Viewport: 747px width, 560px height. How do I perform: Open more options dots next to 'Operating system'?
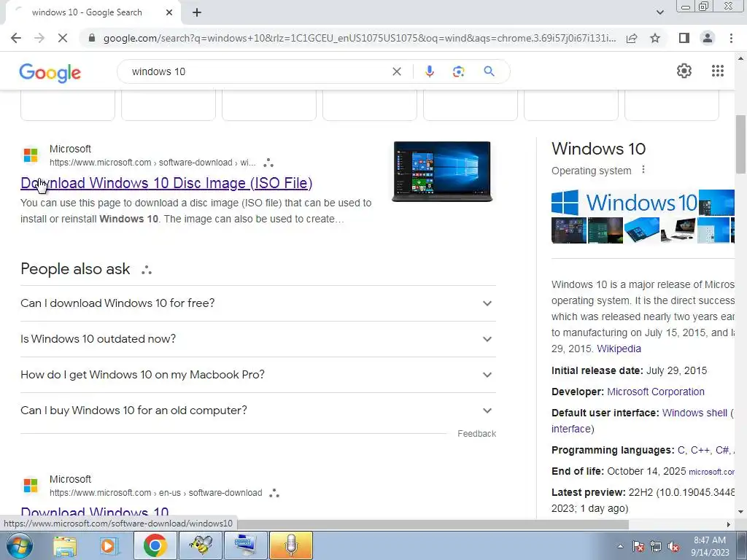[x=643, y=169]
